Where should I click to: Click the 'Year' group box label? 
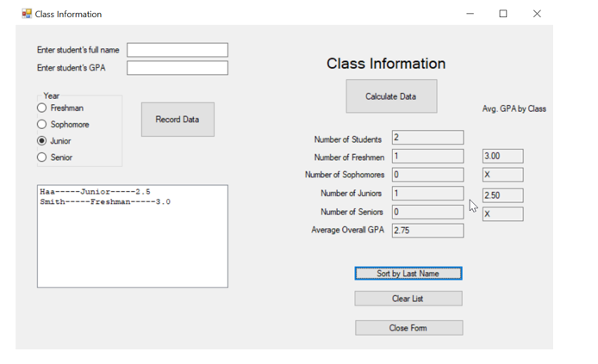pos(51,96)
